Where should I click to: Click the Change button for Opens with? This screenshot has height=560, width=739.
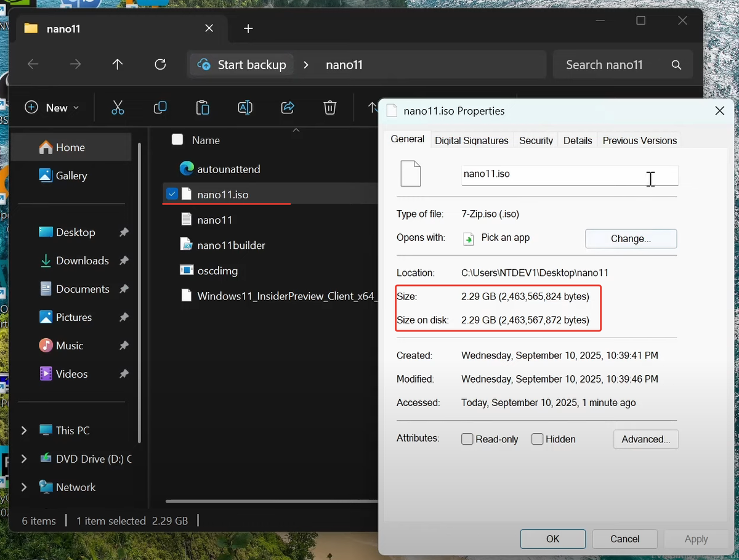tap(631, 238)
